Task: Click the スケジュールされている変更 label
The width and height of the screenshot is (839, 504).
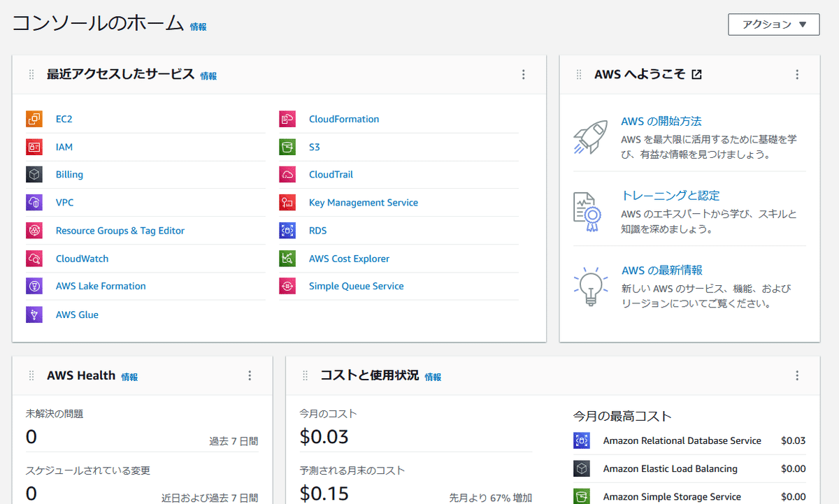Action: 88,470
